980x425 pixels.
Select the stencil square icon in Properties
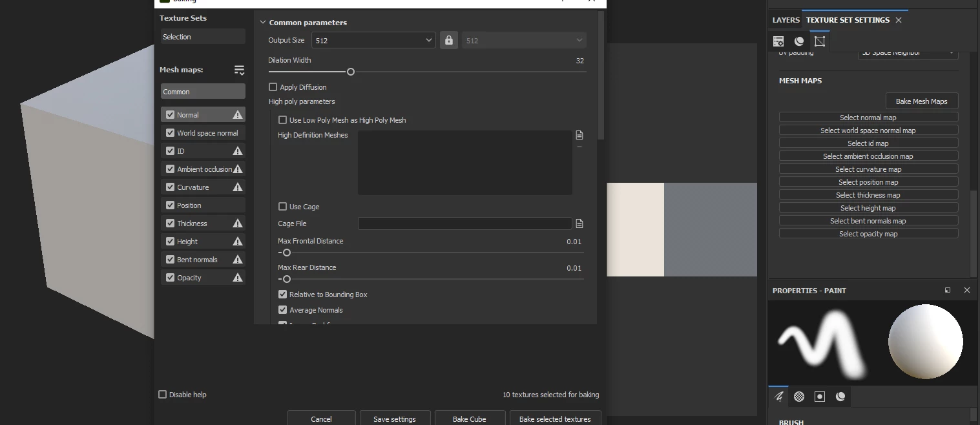click(820, 396)
